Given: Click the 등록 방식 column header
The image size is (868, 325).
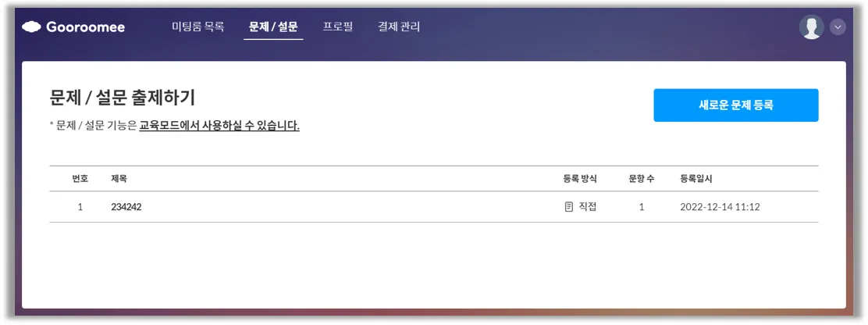Looking at the screenshot, I should pos(580,179).
